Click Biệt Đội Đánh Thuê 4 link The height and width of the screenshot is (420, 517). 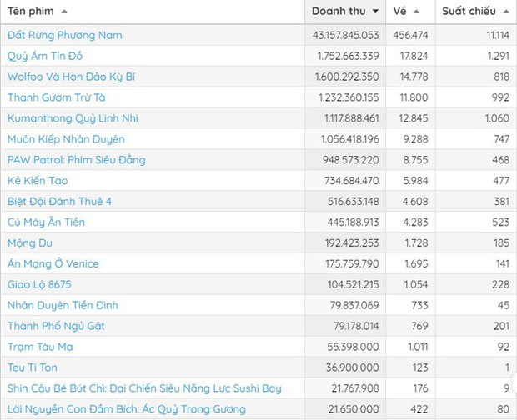click(59, 202)
